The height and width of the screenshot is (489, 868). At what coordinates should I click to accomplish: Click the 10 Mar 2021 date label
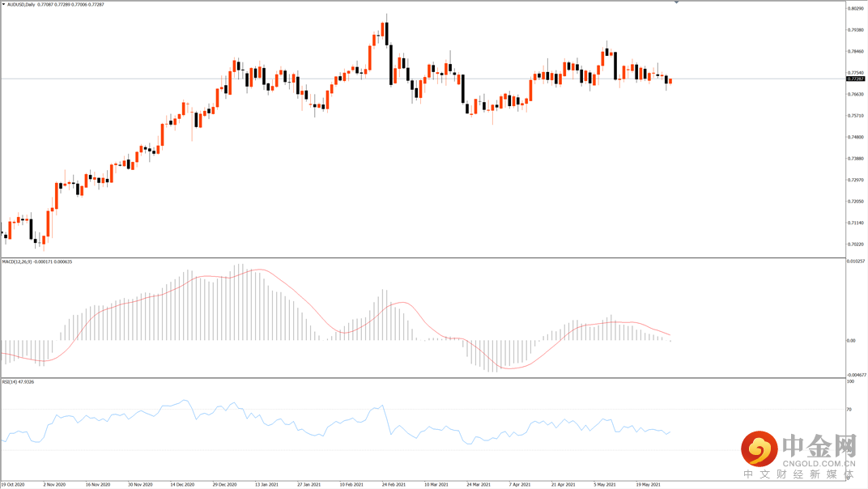(x=436, y=485)
